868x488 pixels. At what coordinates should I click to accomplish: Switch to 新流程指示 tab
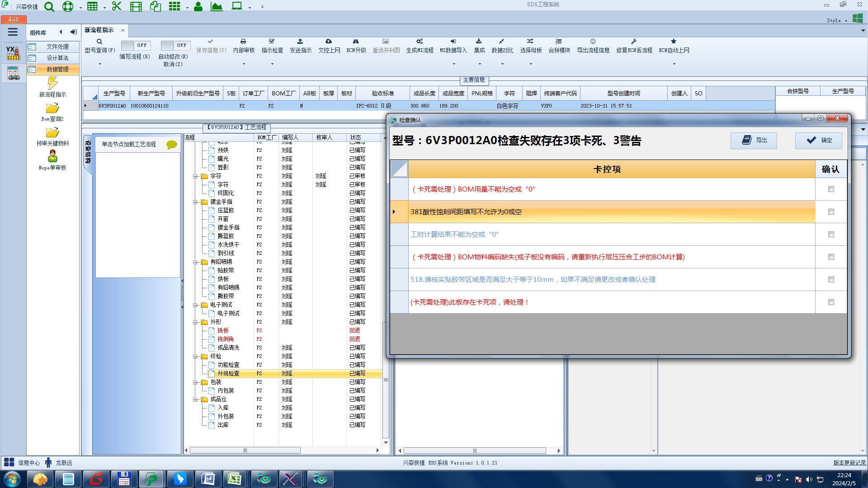pos(99,30)
